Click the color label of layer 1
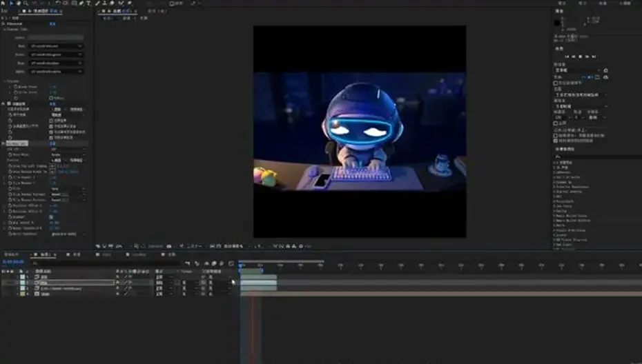Screen dimensions: 642x364 pos(23,277)
